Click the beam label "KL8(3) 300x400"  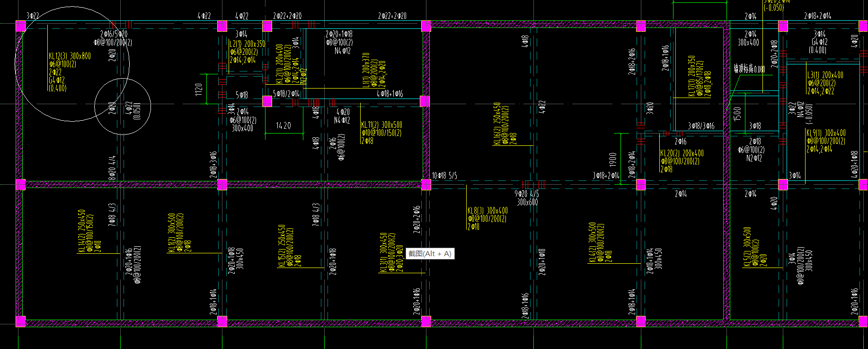pyautogui.click(x=487, y=211)
